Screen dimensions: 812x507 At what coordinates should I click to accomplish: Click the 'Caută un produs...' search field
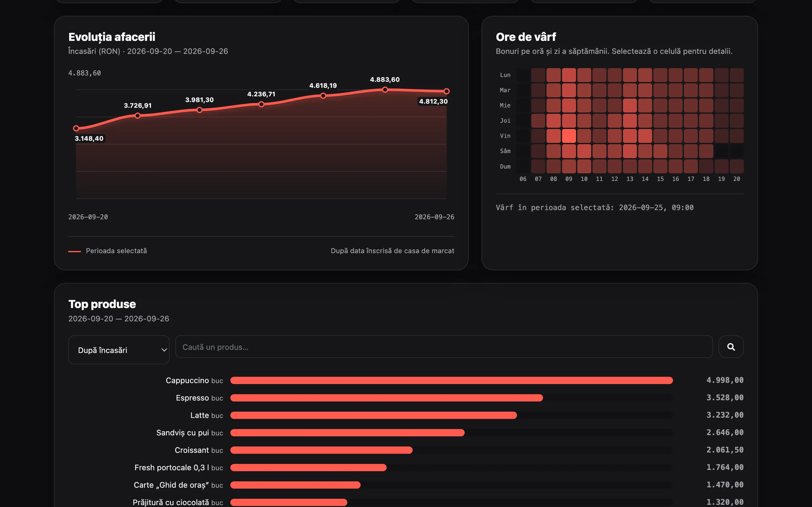(x=444, y=347)
